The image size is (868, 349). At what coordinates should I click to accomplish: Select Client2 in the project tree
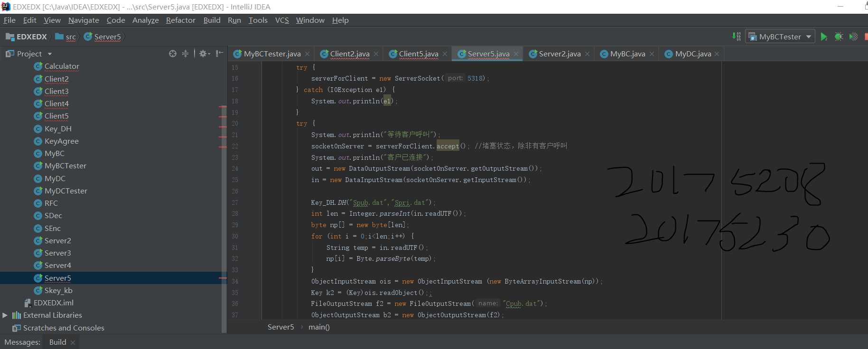(56, 79)
